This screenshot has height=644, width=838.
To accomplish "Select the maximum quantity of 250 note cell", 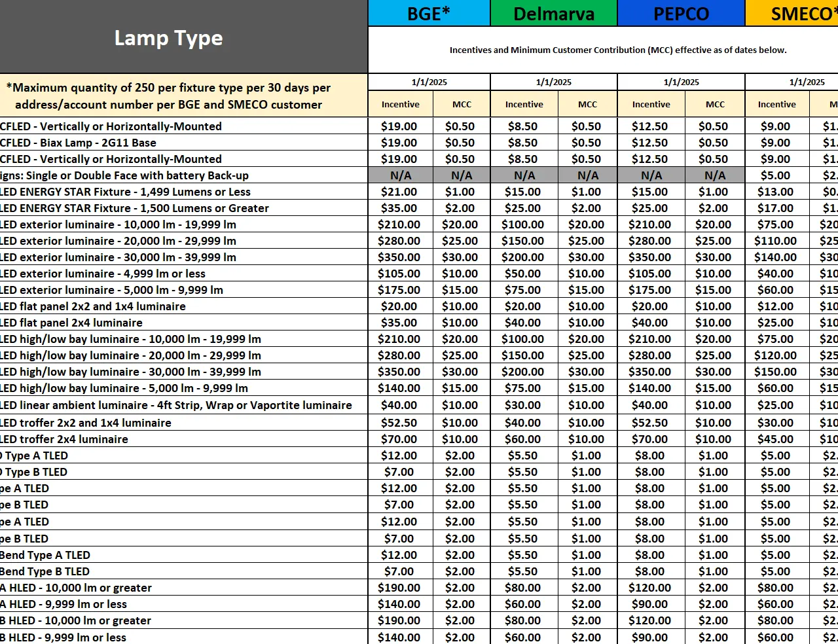I will pyautogui.click(x=183, y=96).
